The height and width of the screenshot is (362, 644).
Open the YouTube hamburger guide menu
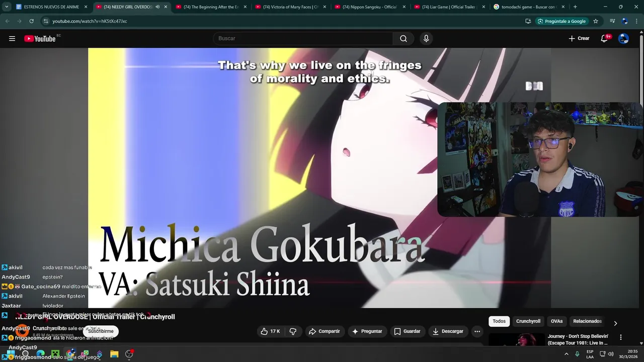(x=12, y=39)
